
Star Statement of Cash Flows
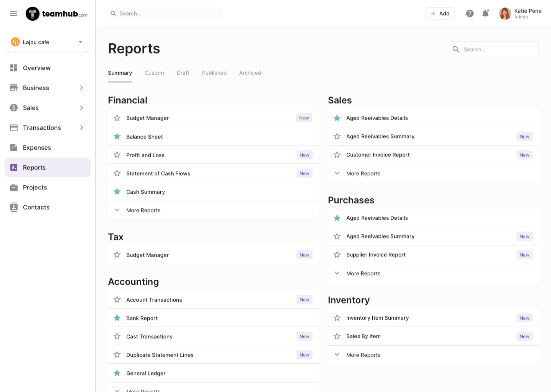(117, 173)
